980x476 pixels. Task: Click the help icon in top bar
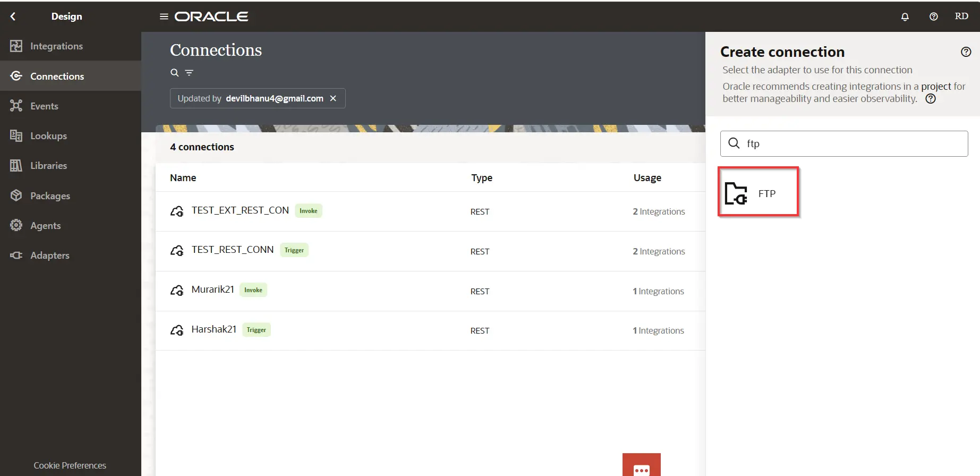pos(933,16)
